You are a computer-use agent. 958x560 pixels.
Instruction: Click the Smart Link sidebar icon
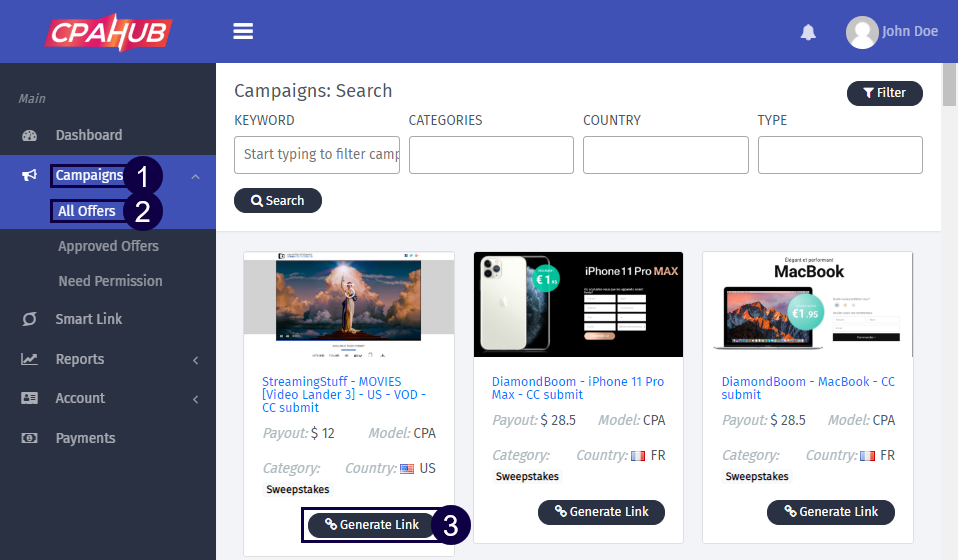pos(30,319)
